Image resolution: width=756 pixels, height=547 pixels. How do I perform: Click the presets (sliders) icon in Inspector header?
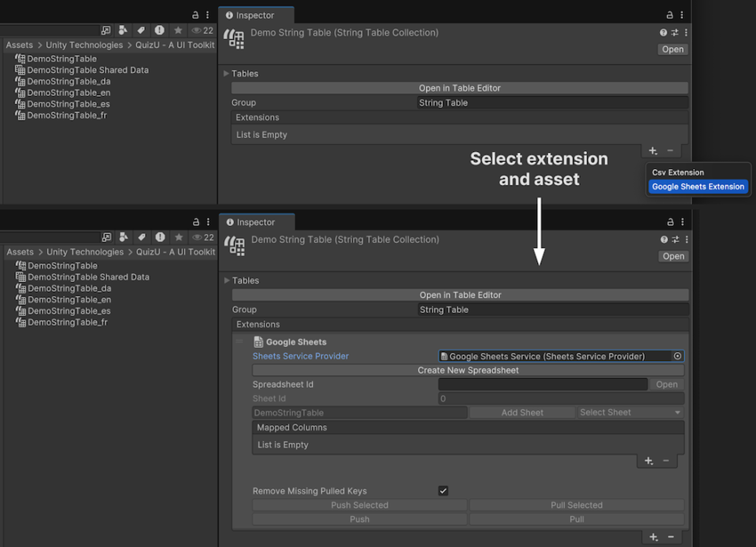pos(675,32)
